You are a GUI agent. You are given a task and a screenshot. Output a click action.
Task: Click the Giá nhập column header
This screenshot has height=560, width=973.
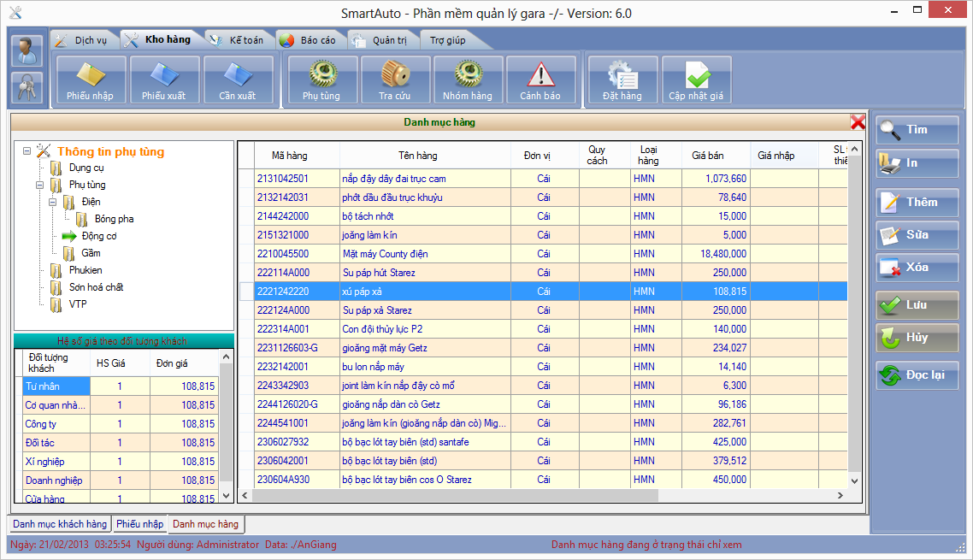click(775, 156)
